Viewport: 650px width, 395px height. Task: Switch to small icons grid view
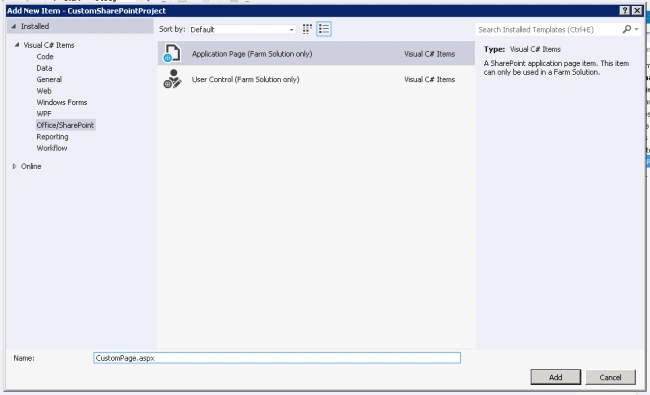pos(307,29)
